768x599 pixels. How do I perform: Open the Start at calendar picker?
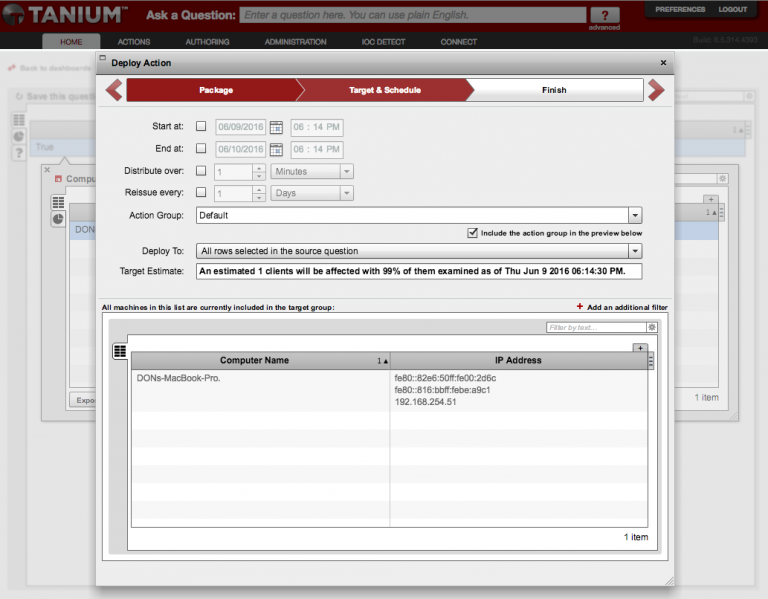point(276,127)
